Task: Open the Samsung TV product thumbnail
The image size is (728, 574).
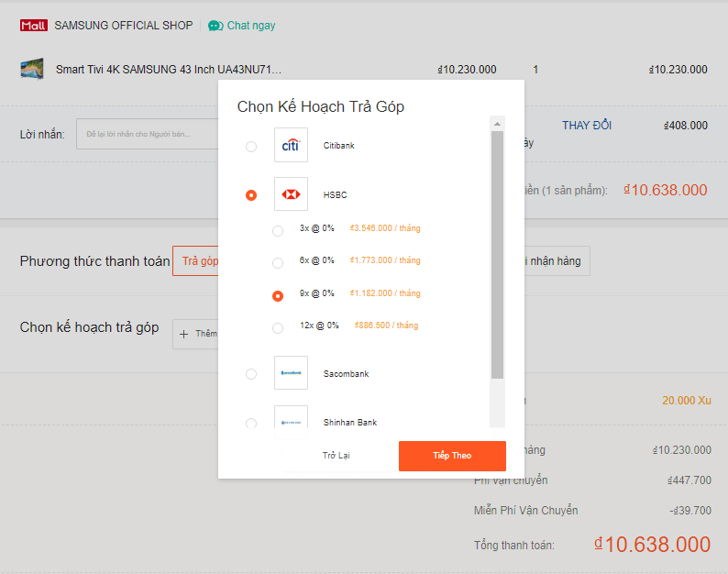Action: [x=32, y=69]
